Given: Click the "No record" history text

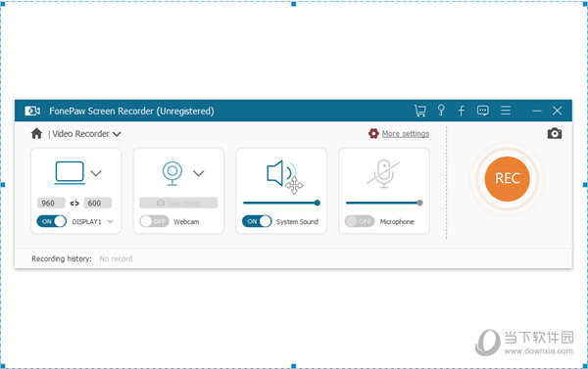Looking at the screenshot, I should [x=116, y=258].
